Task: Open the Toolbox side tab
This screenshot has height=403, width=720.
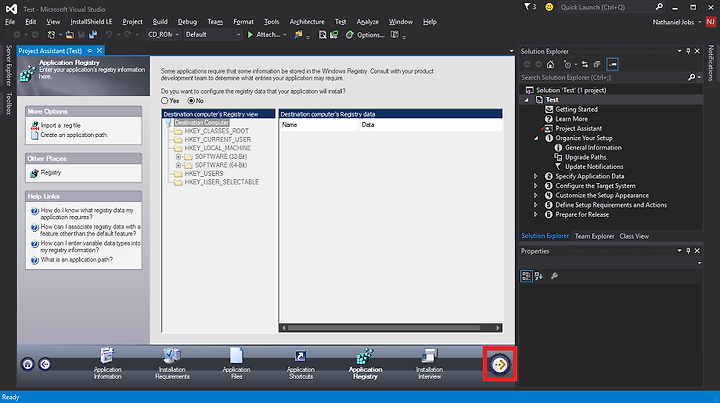Action: 9,103
